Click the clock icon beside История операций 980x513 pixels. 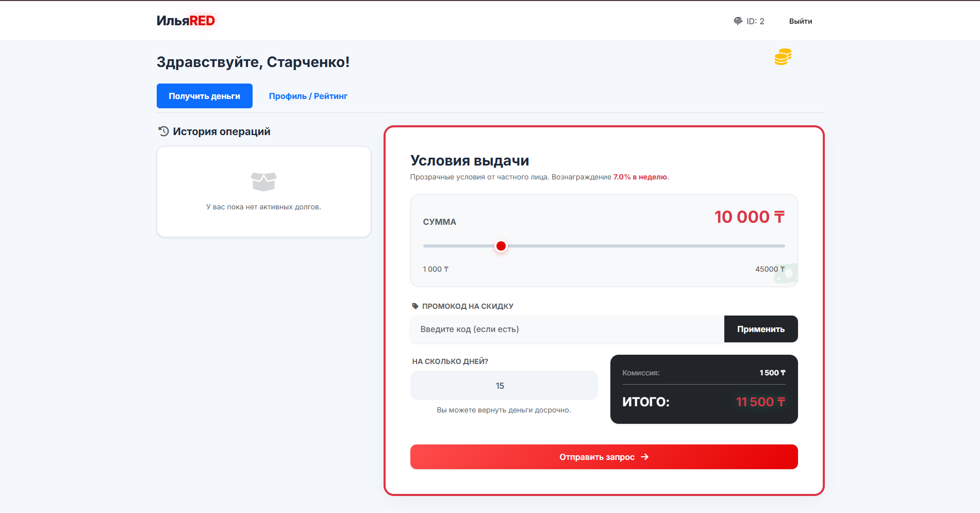pos(163,131)
